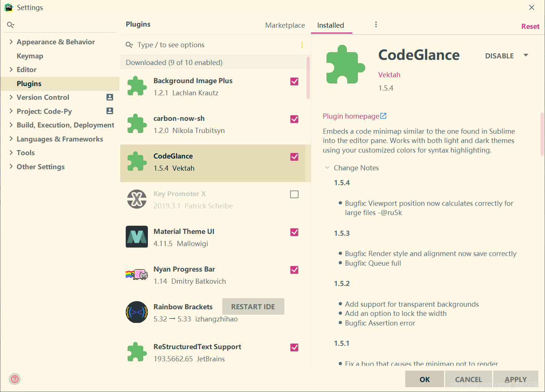The height and width of the screenshot is (392, 545).
Task: Expand Project: Code-Py settings
Action: click(x=11, y=111)
